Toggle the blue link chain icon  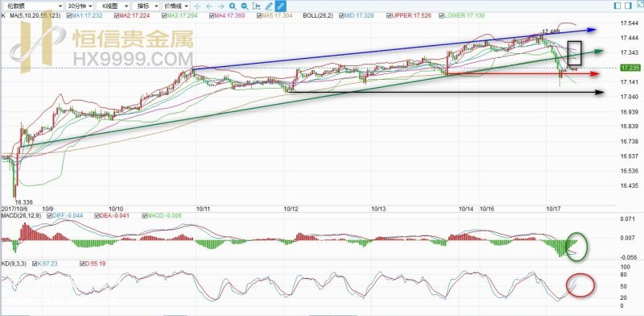coord(281,6)
